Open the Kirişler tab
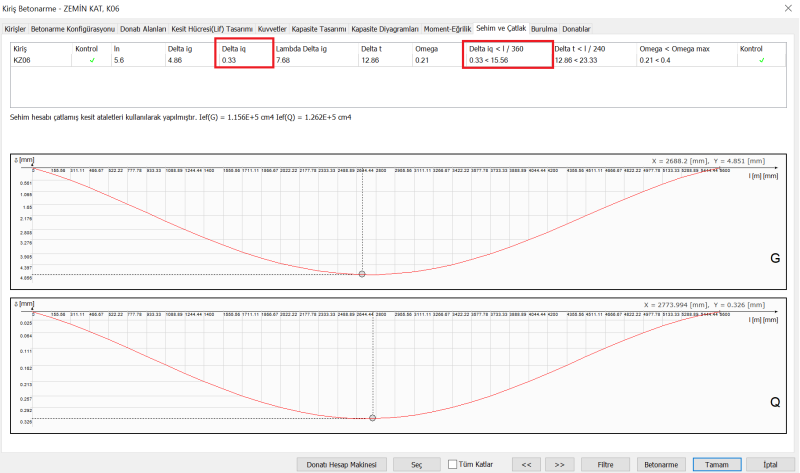The height and width of the screenshot is (473, 800). 15,29
